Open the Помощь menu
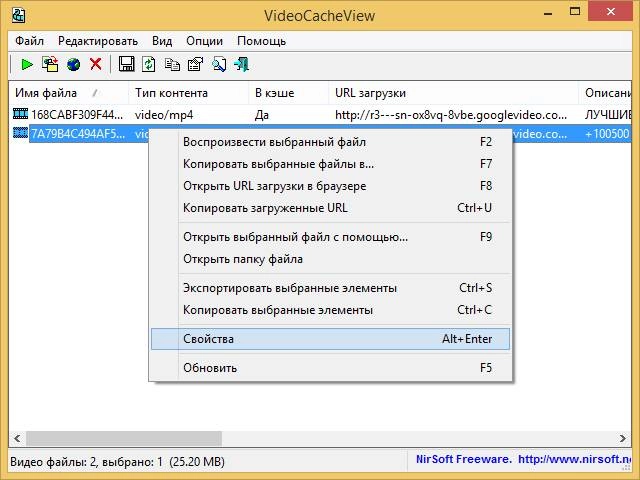The width and height of the screenshot is (640, 480). (x=261, y=41)
